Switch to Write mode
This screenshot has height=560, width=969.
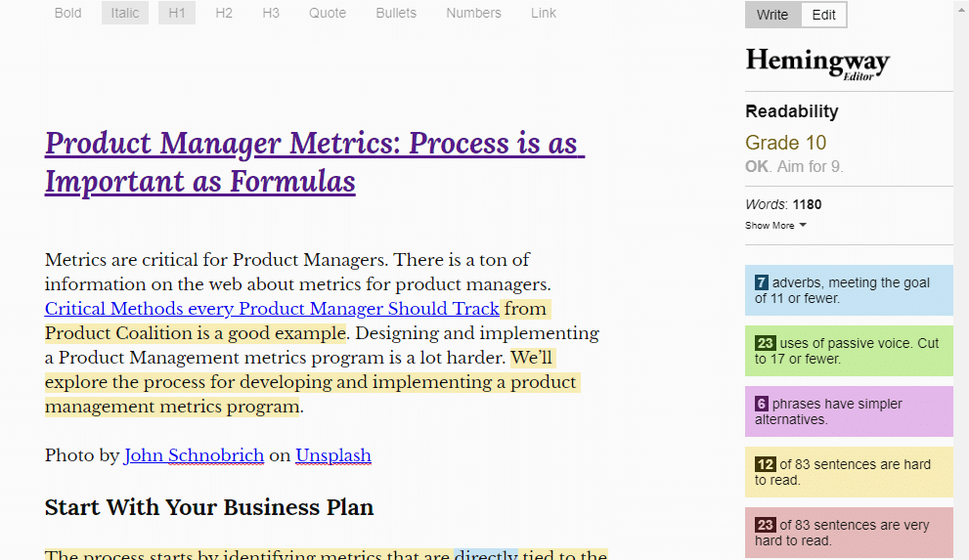772,15
